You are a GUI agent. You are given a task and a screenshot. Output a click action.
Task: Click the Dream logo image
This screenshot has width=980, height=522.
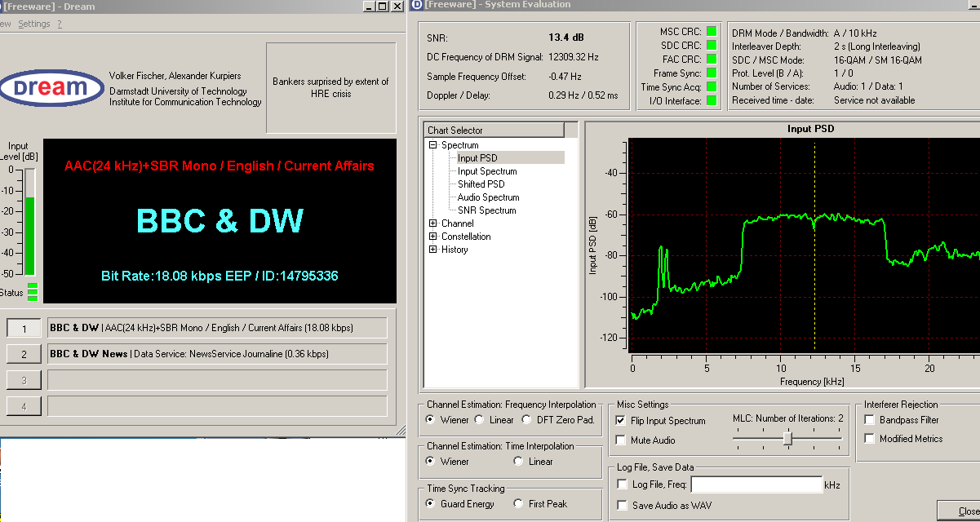point(51,88)
